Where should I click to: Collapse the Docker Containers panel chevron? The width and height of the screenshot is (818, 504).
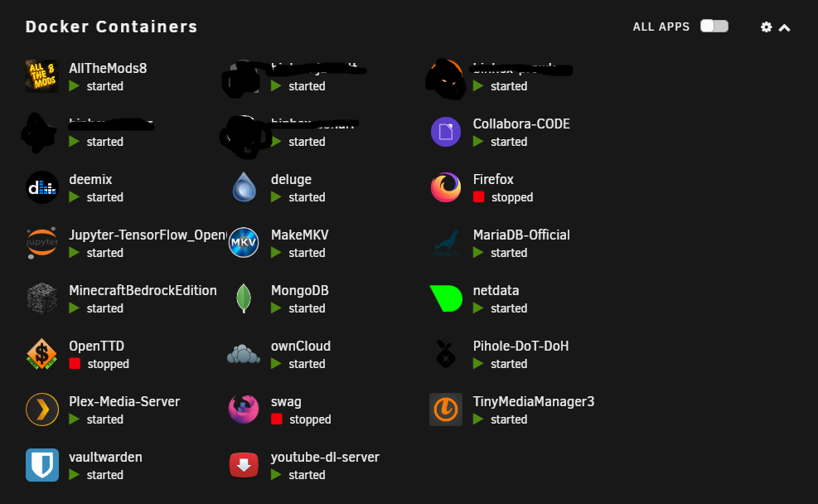784,27
